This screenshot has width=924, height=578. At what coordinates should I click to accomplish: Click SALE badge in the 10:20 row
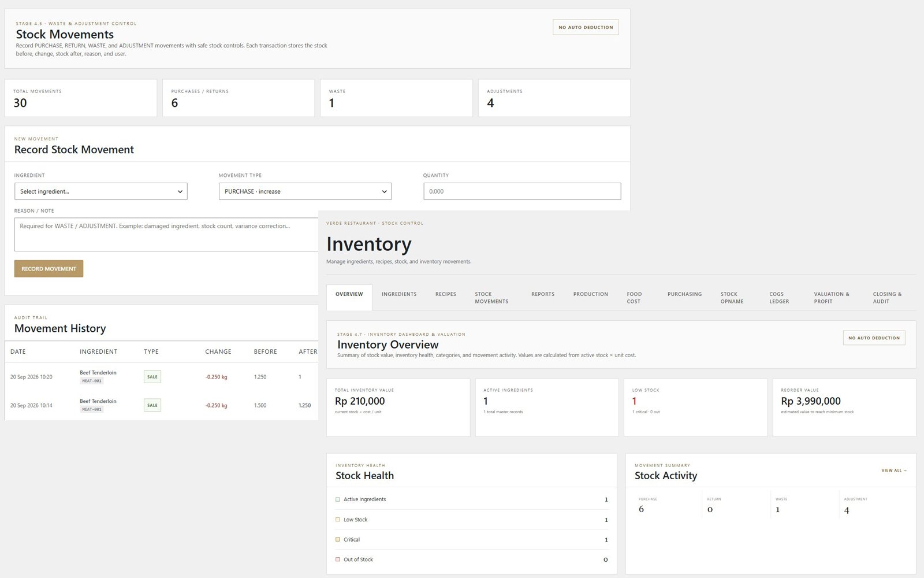pos(152,377)
